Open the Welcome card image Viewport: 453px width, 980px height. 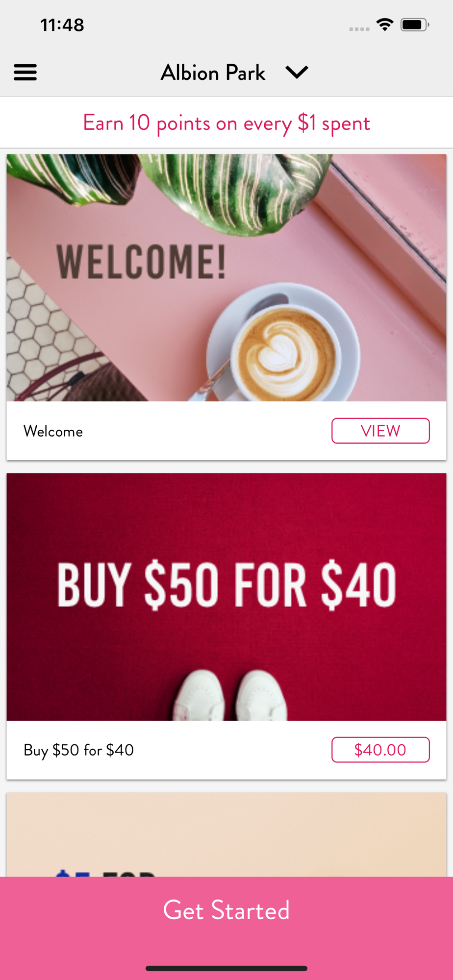pos(226,278)
